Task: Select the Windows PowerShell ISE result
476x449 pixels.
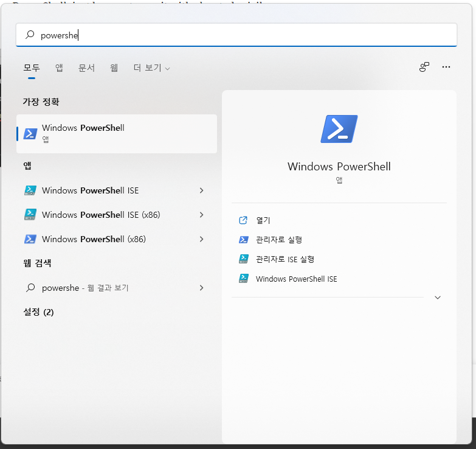Action: [117, 190]
